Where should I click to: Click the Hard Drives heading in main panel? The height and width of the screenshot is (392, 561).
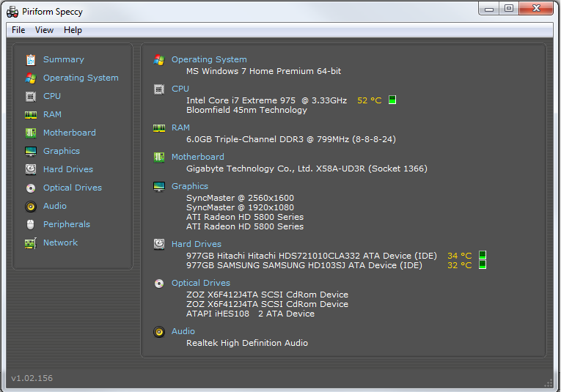point(197,244)
